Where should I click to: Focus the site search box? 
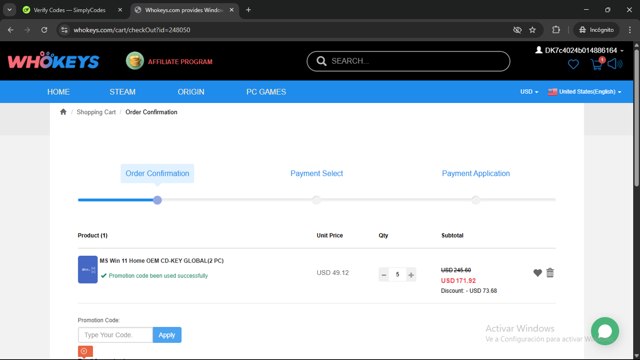click(408, 61)
